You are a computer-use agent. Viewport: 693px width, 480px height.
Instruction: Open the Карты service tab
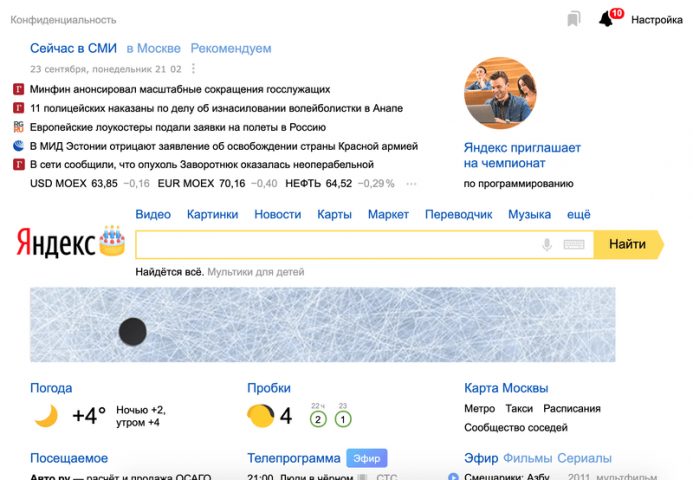click(x=335, y=214)
